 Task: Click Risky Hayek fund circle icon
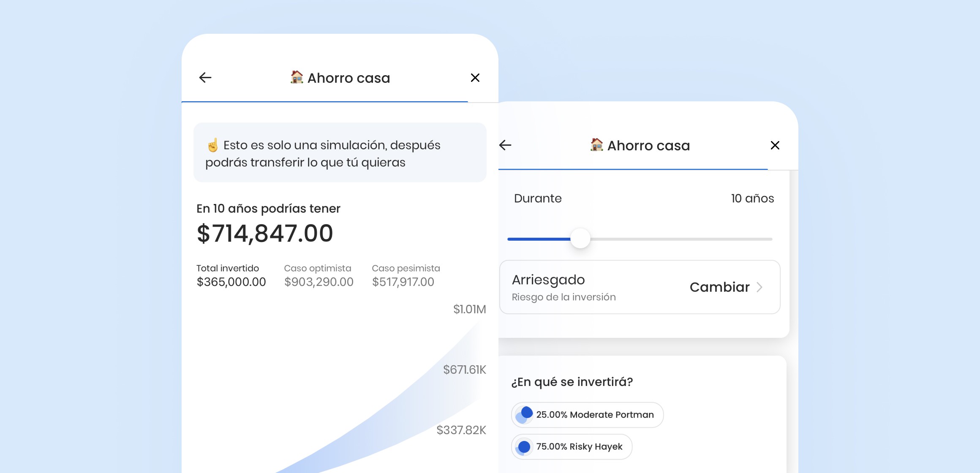point(524,447)
